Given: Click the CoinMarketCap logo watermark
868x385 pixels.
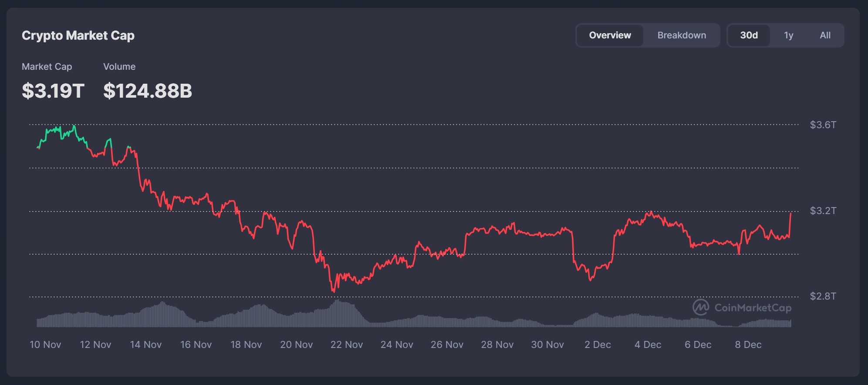Looking at the screenshot, I should click(742, 307).
